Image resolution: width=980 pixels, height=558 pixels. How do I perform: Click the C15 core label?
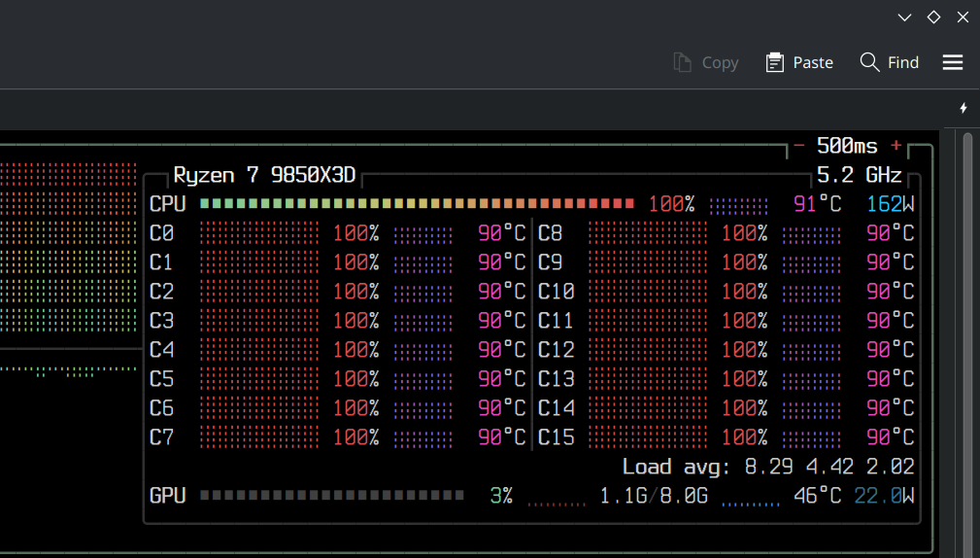557,437
